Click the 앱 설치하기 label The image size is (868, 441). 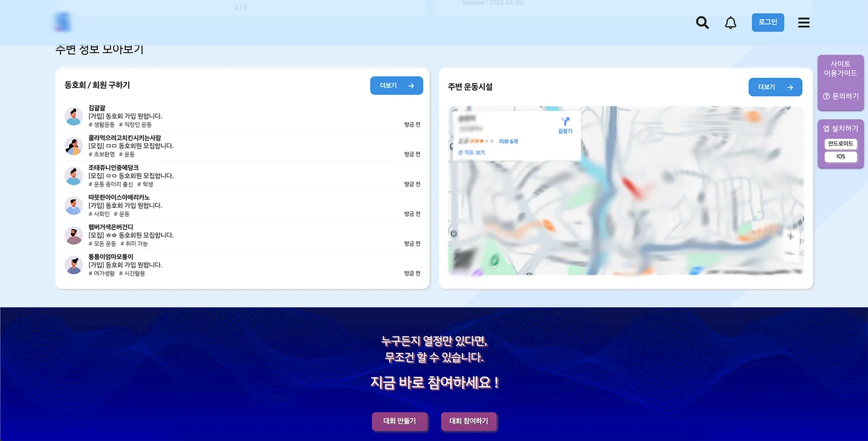point(840,128)
